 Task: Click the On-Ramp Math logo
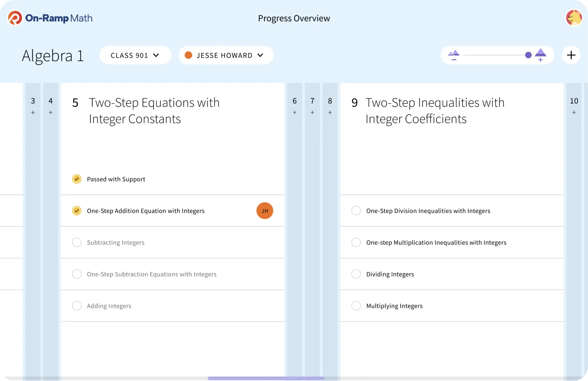click(x=49, y=18)
